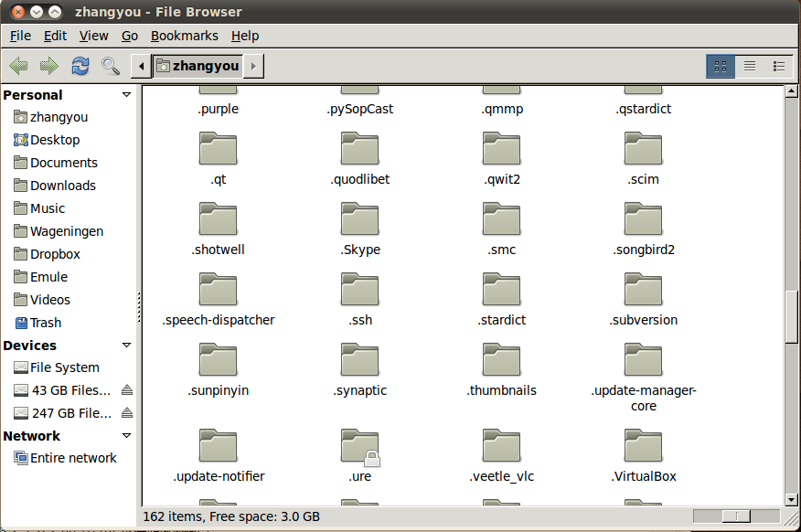Image resolution: width=801 pixels, height=532 pixels.
Task: Go forward with the green right arrow
Action: (49, 66)
